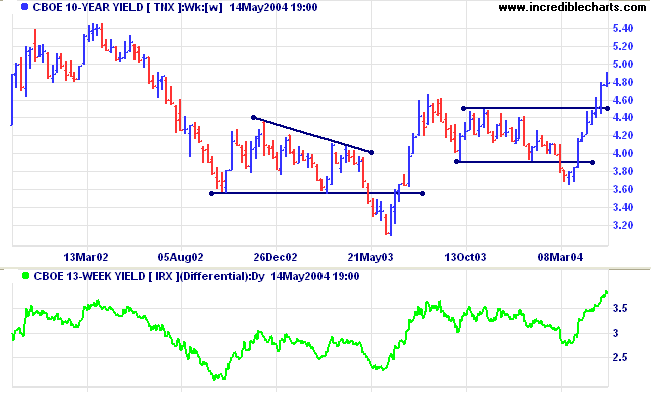
Task: Click the 13Oct03 date label
Action: (x=465, y=258)
